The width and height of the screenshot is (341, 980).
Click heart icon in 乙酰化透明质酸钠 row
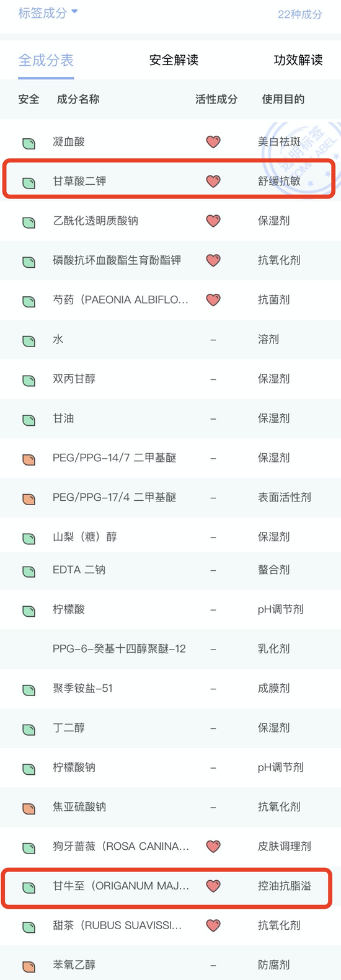point(213,221)
